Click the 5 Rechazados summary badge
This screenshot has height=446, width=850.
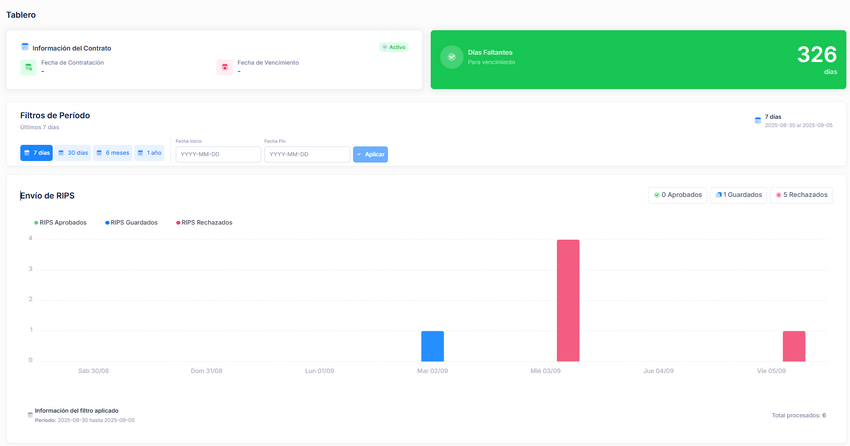801,195
